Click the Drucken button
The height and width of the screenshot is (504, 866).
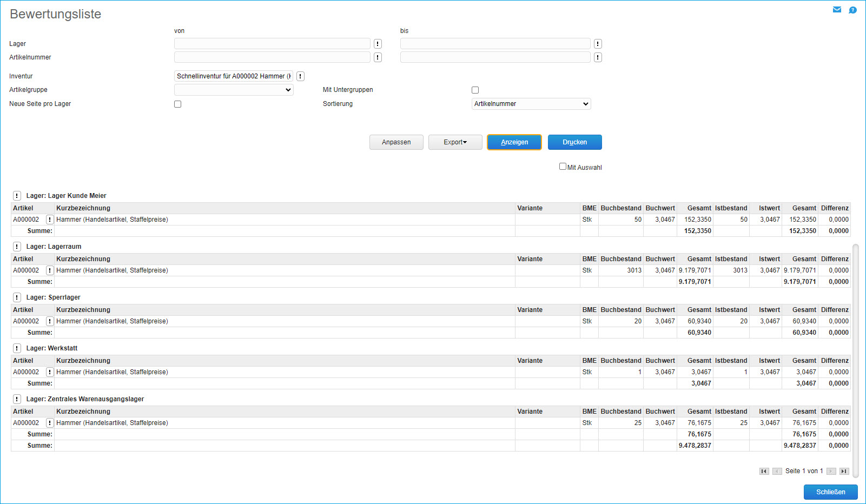point(574,142)
